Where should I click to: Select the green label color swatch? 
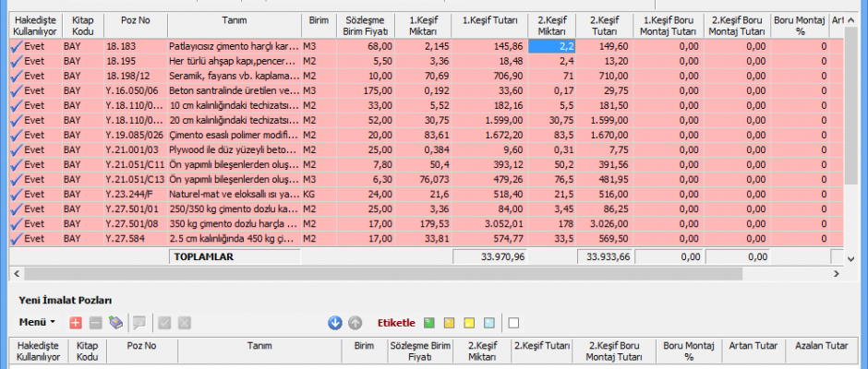(428, 323)
